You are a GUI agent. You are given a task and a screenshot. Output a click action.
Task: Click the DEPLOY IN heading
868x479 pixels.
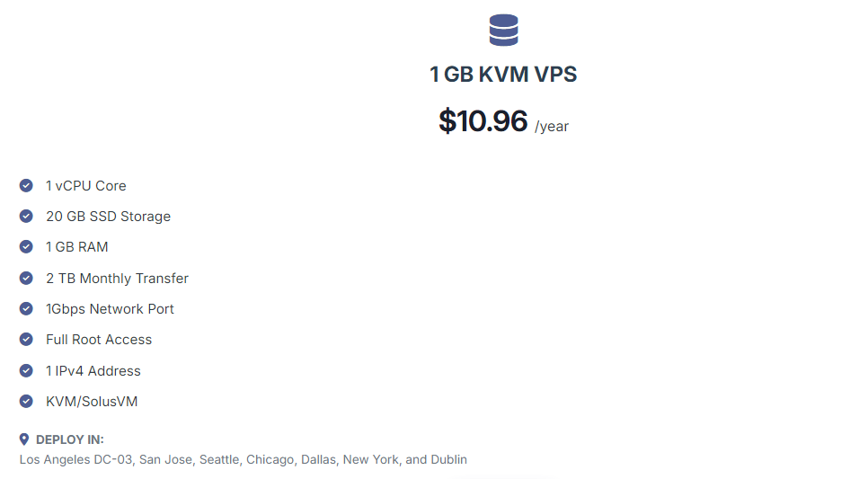point(70,439)
